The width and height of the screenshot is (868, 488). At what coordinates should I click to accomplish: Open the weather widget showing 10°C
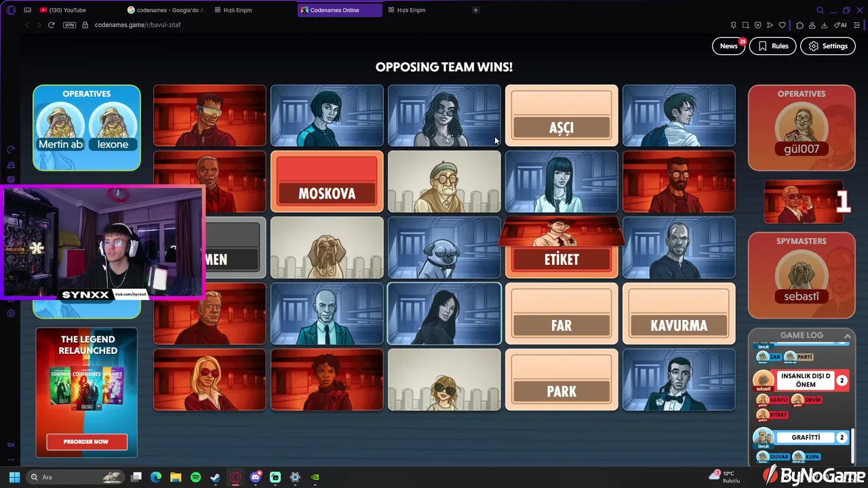point(724,476)
